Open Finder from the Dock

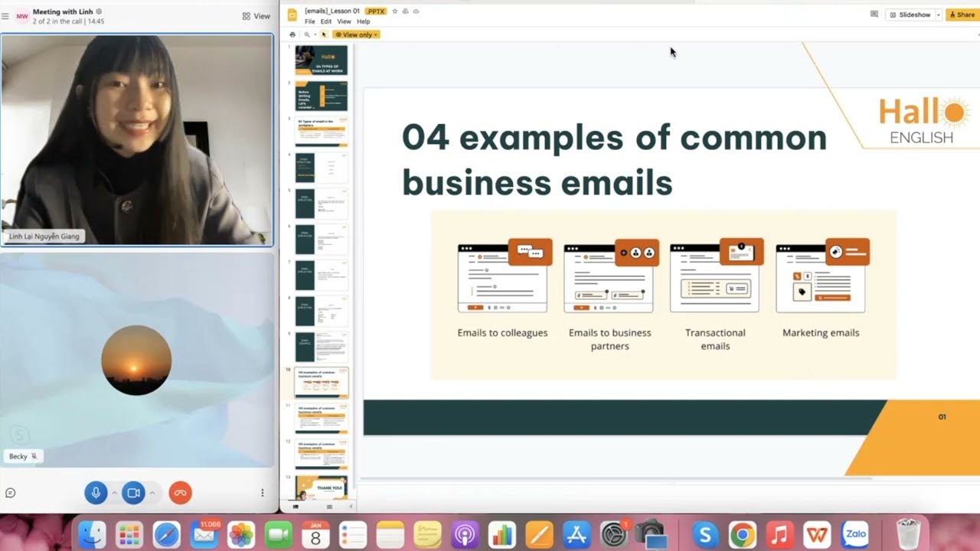[x=92, y=535]
